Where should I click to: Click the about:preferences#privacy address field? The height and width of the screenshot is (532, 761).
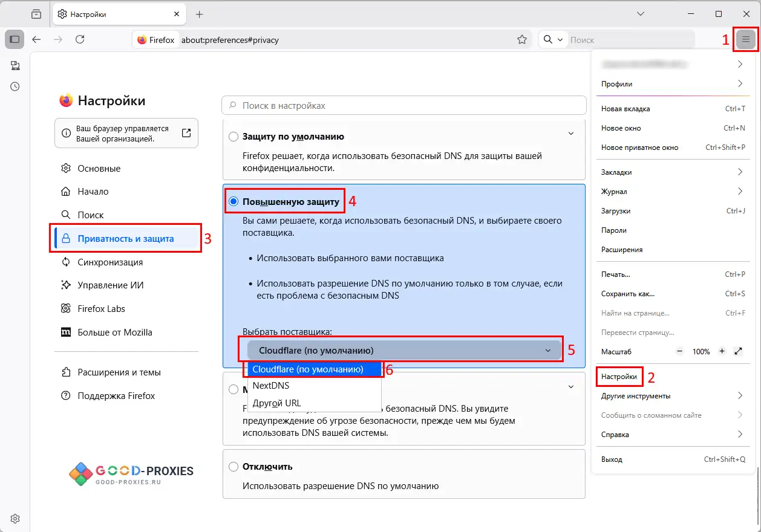[x=346, y=40]
